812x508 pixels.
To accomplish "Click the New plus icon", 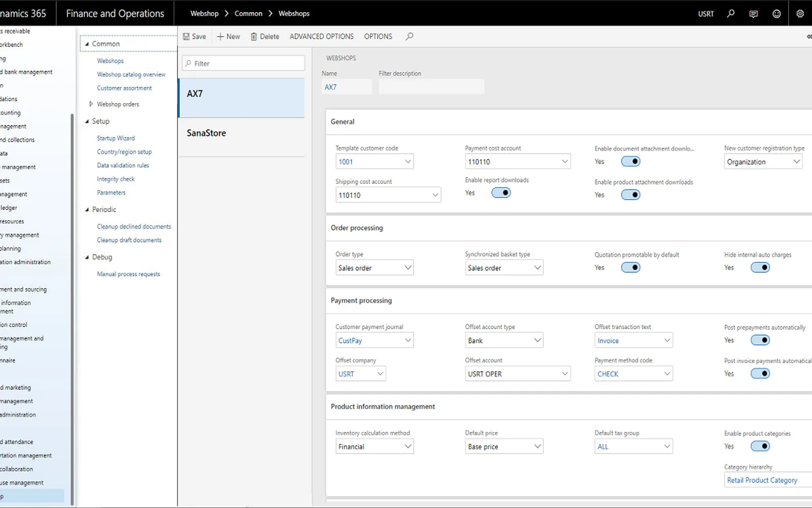I will tap(220, 37).
